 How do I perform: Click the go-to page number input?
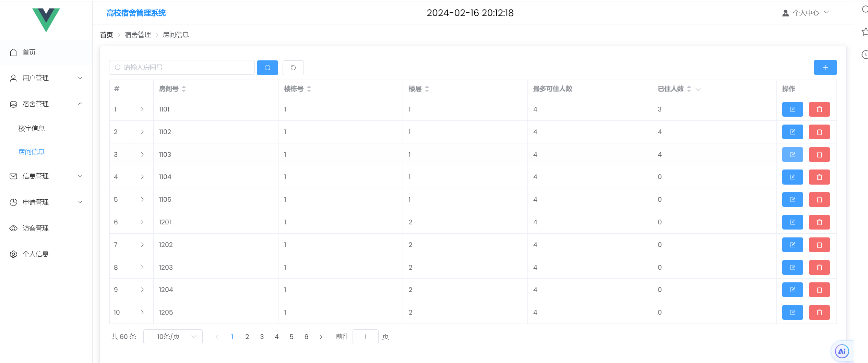tap(365, 337)
